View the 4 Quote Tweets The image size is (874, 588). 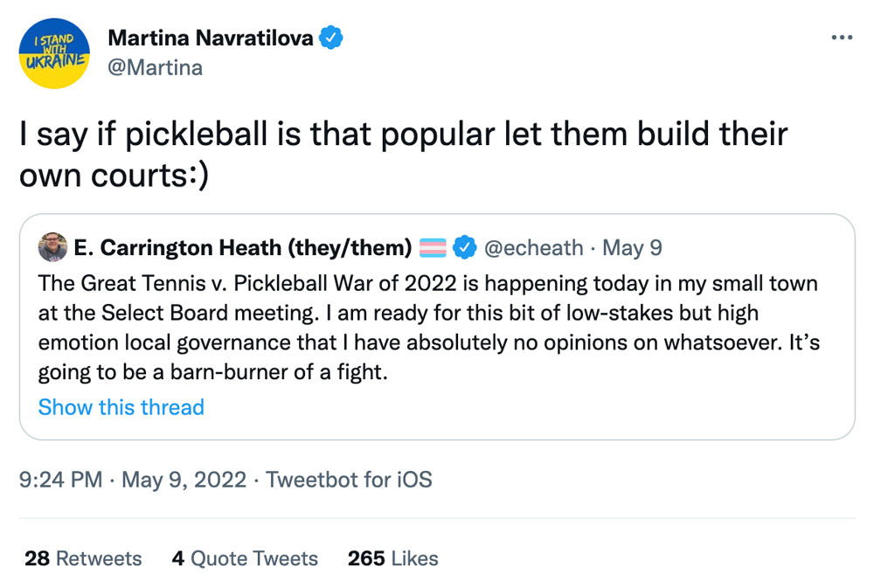tap(245, 558)
